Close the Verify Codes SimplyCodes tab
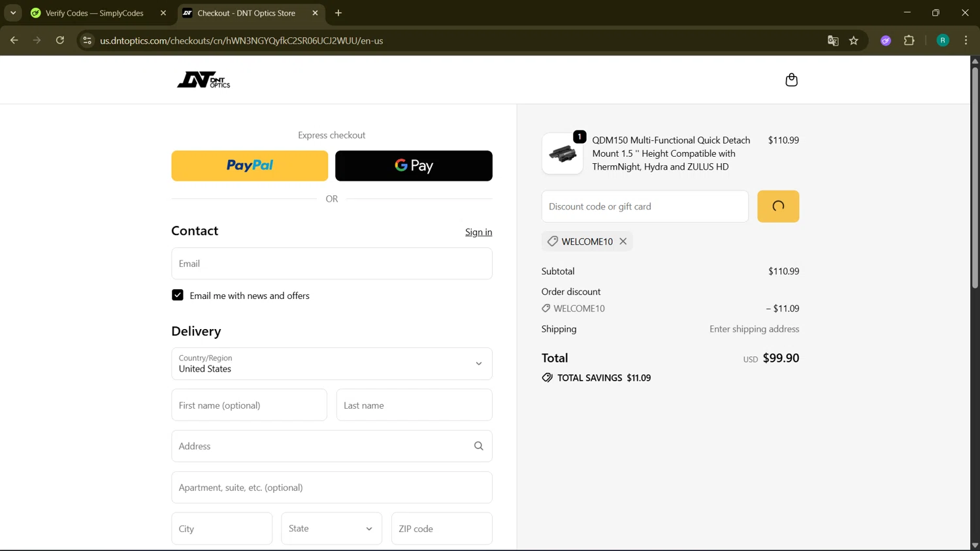This screenshot has height=551, width=980. 163,13
